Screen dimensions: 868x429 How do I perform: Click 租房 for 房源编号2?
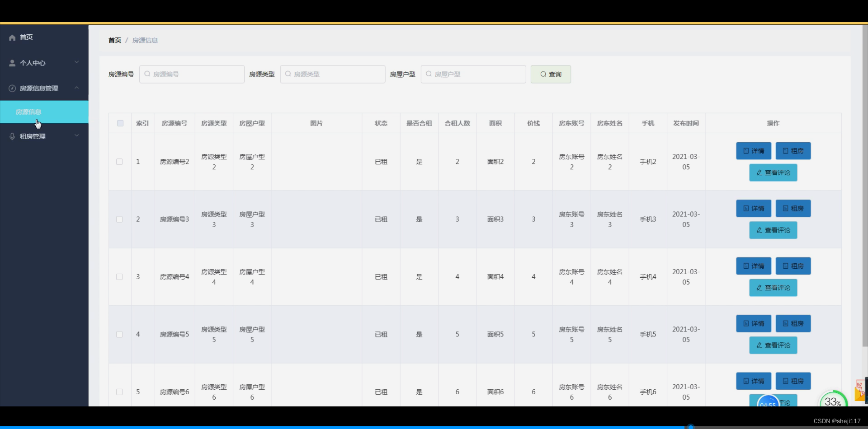[793, 151]
